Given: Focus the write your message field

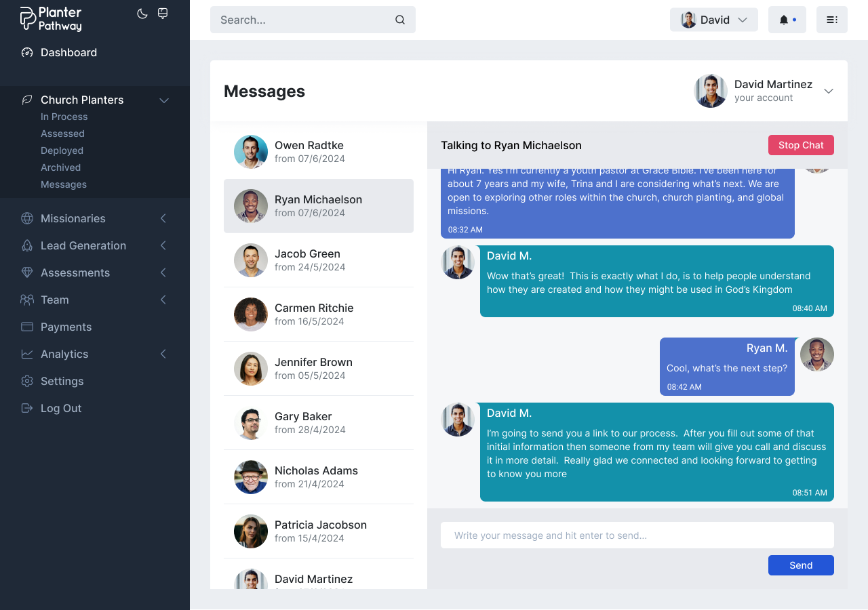Looking at the screenshot, I should (637, 535).
